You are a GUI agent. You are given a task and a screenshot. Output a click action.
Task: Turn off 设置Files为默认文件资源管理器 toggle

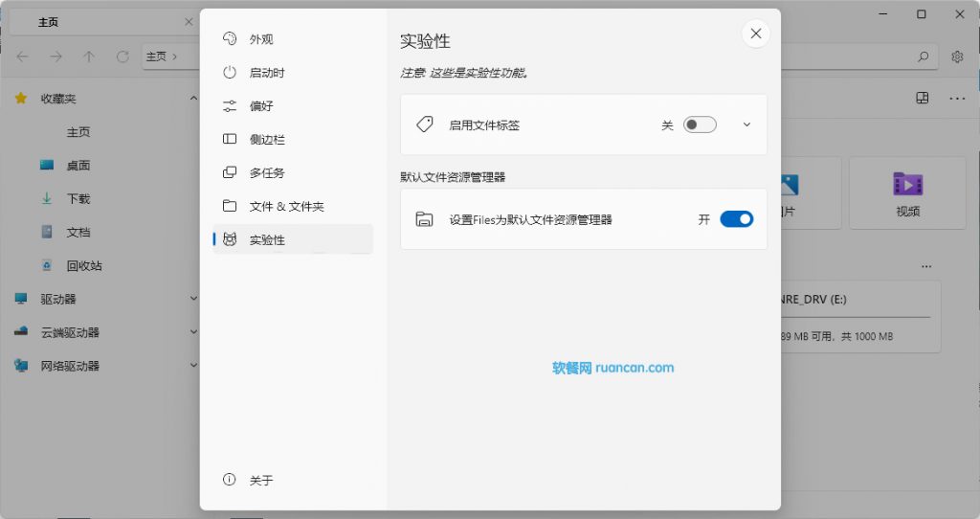(736, 219)
